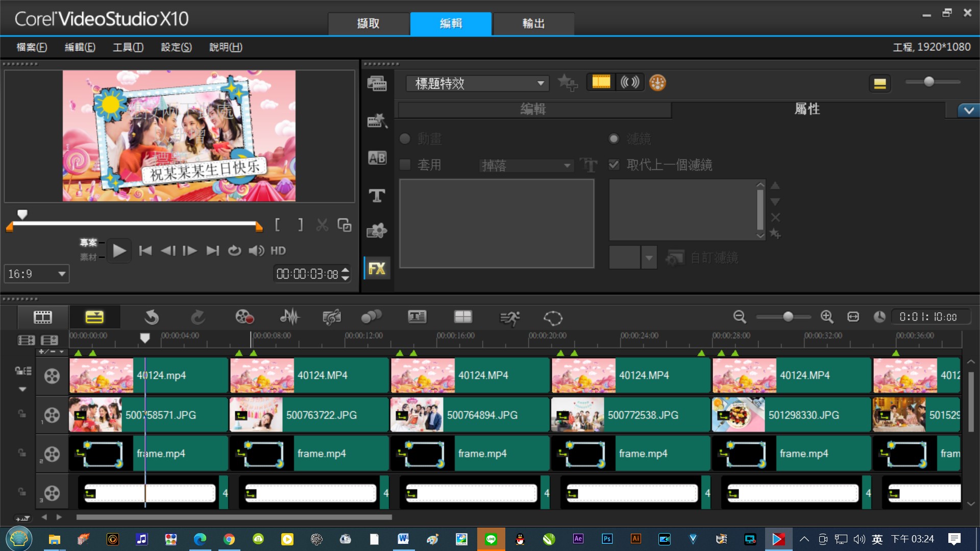Open the Media library panel icon

point(377,83)
